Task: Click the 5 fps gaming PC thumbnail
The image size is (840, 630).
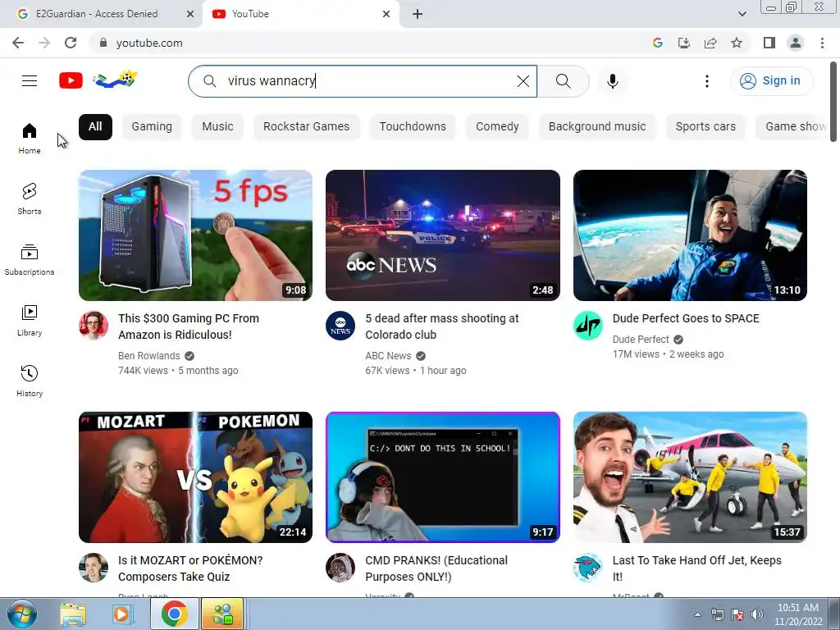Action: [195, 235]
